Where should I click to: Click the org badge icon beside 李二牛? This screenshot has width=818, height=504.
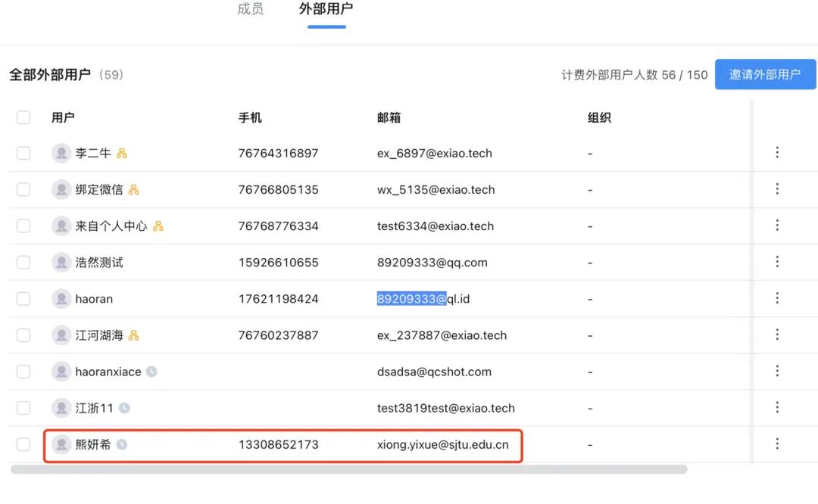(121, 153)
